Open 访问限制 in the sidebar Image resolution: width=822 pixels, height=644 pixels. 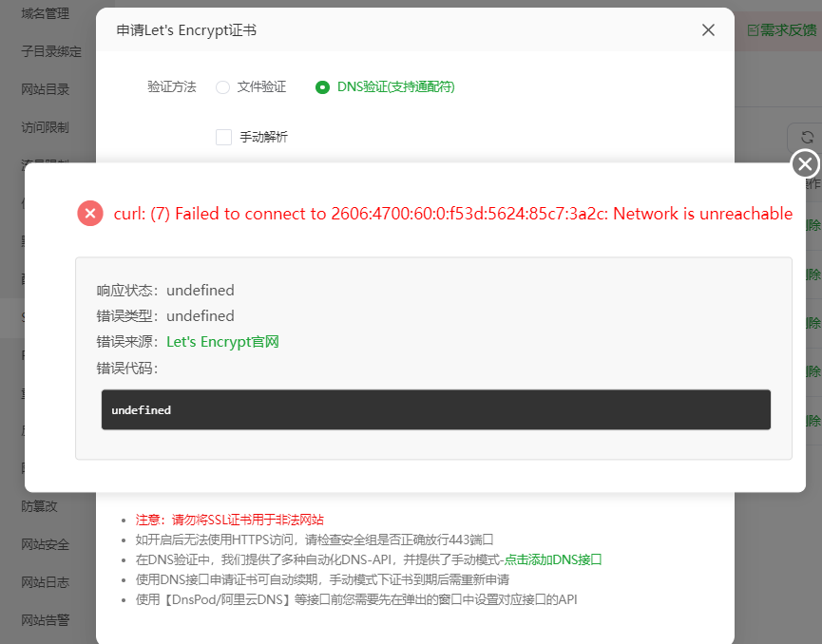pyautogui.click(x=45, y=127)
